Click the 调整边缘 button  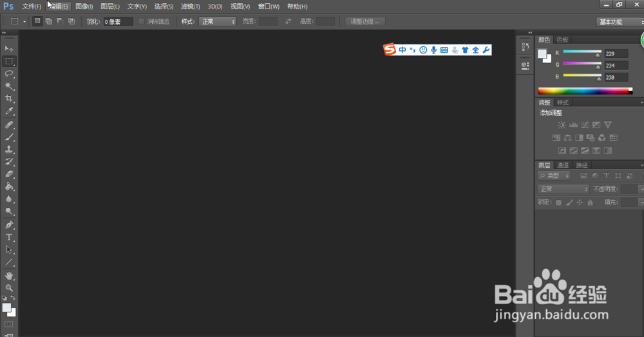click(x=365, y=22)
